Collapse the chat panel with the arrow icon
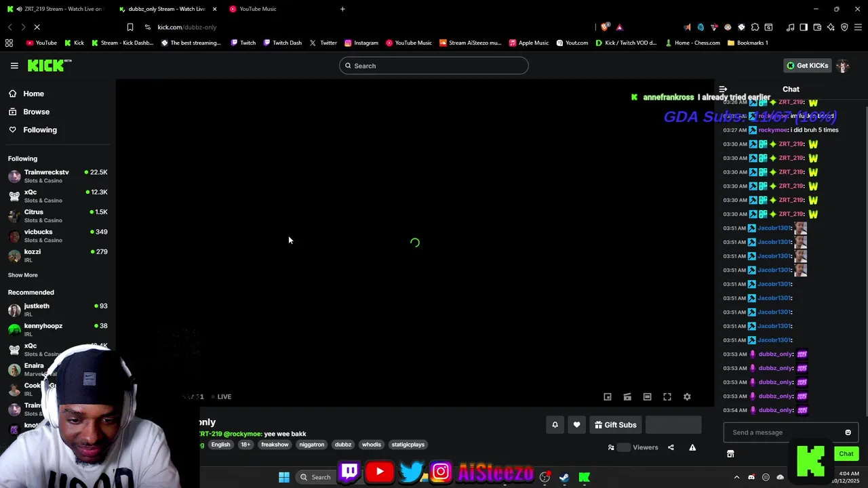Viewport: 868px width, 488px height. (723, 89)
